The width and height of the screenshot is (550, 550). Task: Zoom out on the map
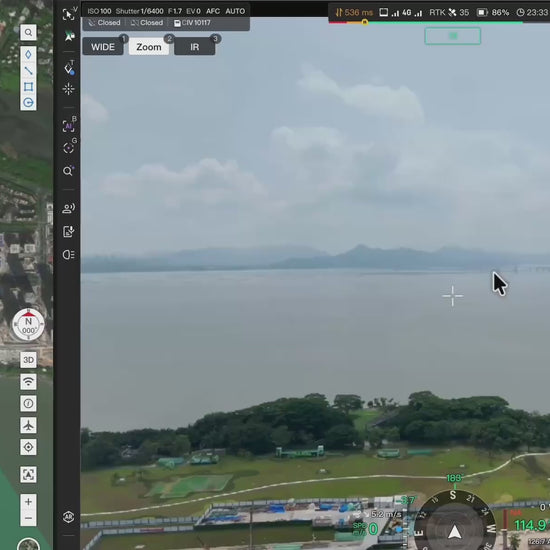pos(28,518)
